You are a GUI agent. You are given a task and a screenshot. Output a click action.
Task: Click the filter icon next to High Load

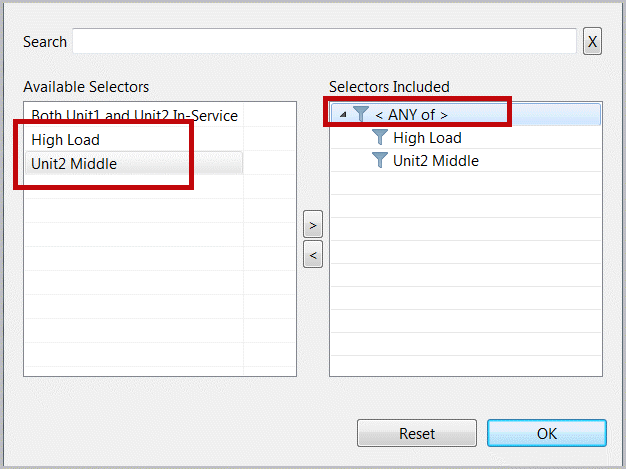pyautogui.click(x=380, y=137)
